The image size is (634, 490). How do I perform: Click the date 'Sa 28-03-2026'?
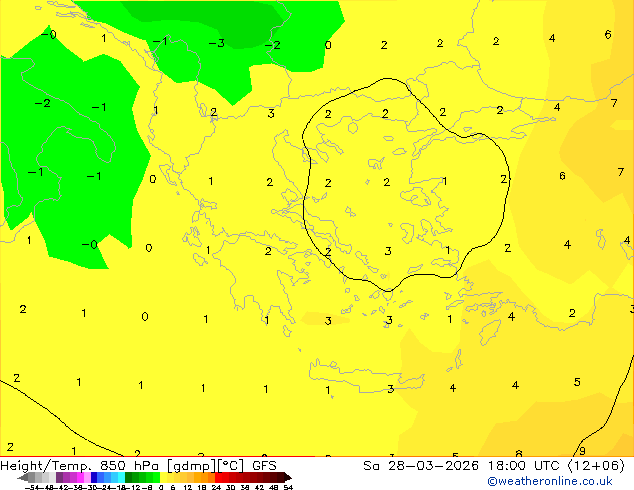click(421, 466)
